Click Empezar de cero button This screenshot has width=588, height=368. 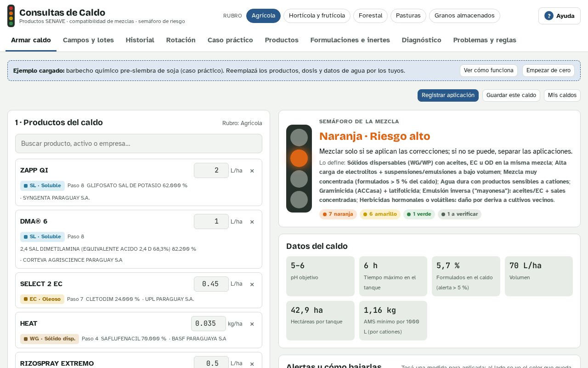tap(548, 70)
